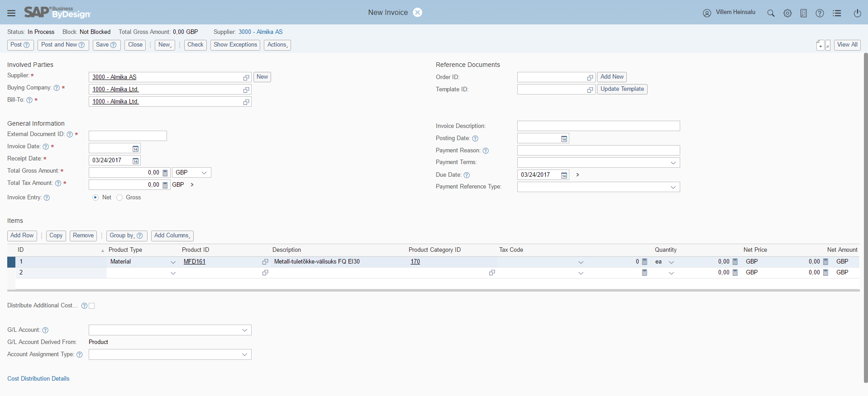Open Product ID value help for MFD161

[x=265, y=262]
